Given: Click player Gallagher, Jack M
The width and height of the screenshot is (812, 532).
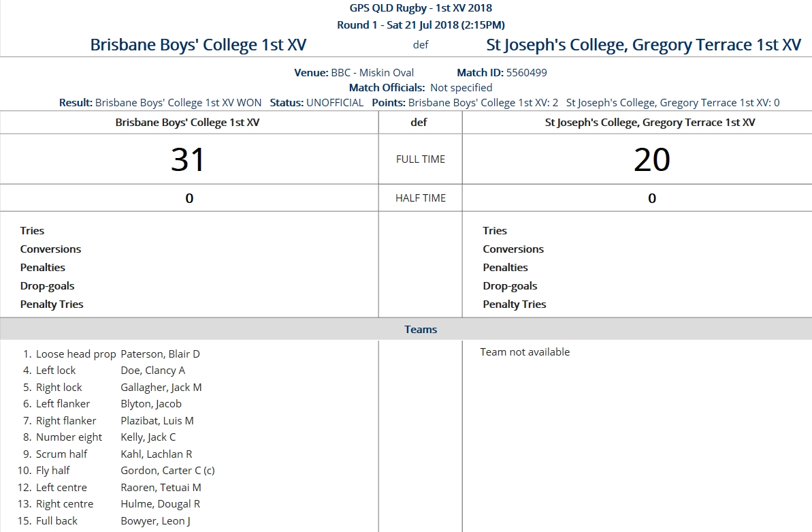Looking at the screenshot, I should (161, 388).
